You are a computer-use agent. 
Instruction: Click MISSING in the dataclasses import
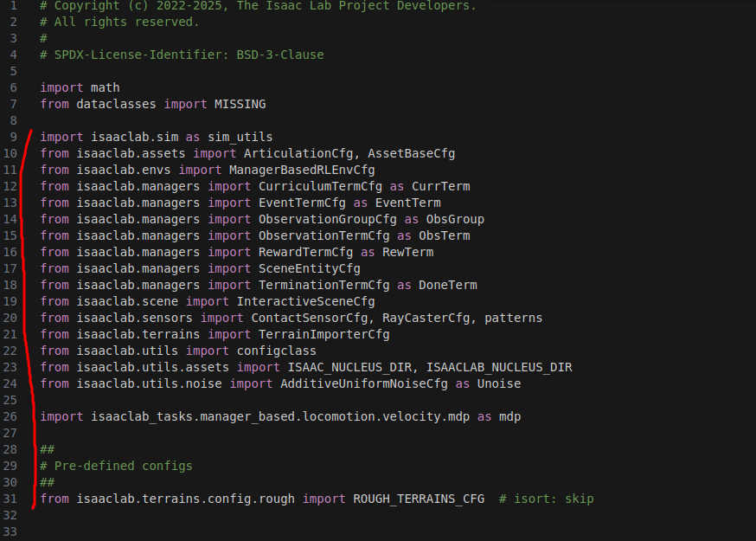click(x=240, y=104)
